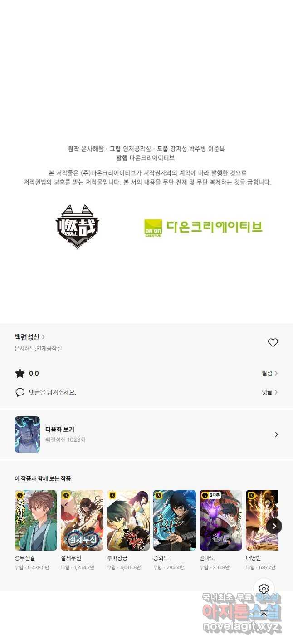This screenshot has width=293, height=644.
Task: Click the star rating icon
Action: [x=20, y=373]
